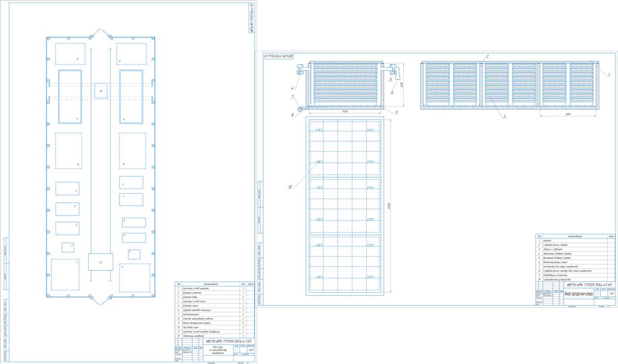Click chamber sheet title 'Ямная пропарочная камера'
Image resolution: width=618 pixels, height=364 pixels.
coord(579,294)
